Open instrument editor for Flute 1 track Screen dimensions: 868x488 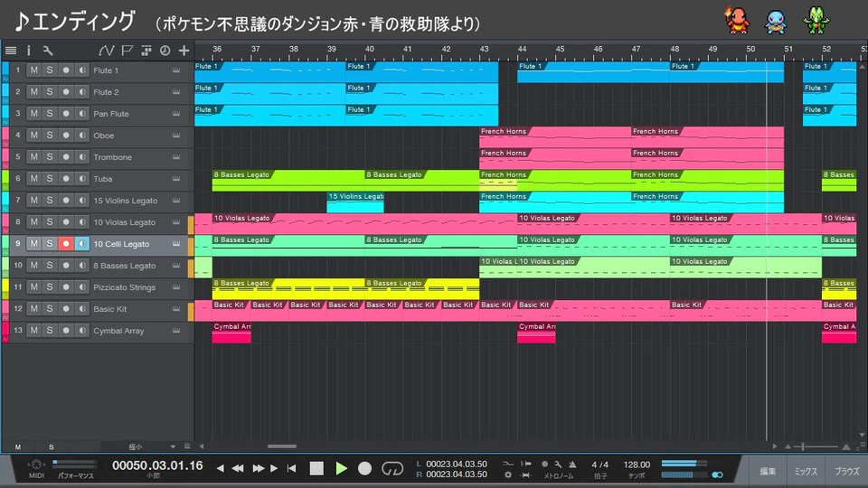pyautogui.click(x=176, y=70)
